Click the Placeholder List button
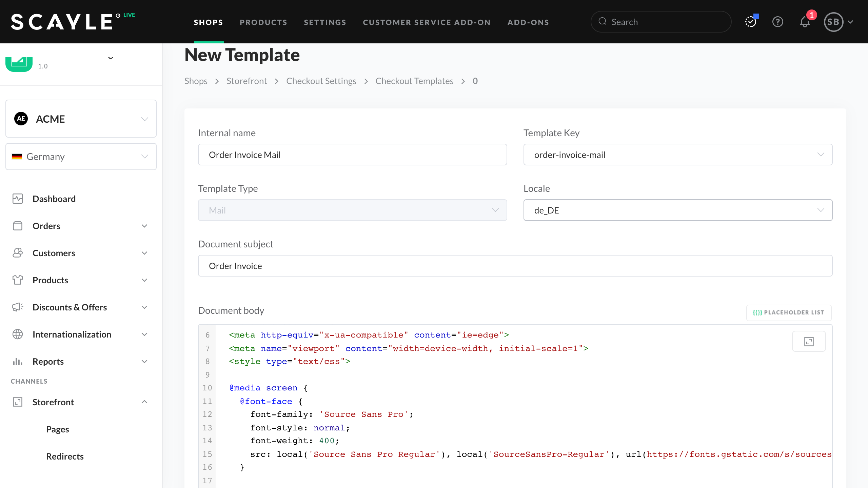Image resolution: width=868 pixels, height=488 pixels. tap(789, 312)
